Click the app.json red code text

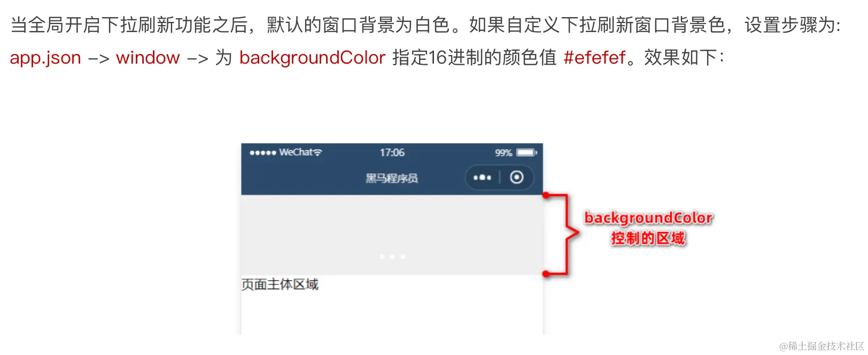tap(45, 57)
